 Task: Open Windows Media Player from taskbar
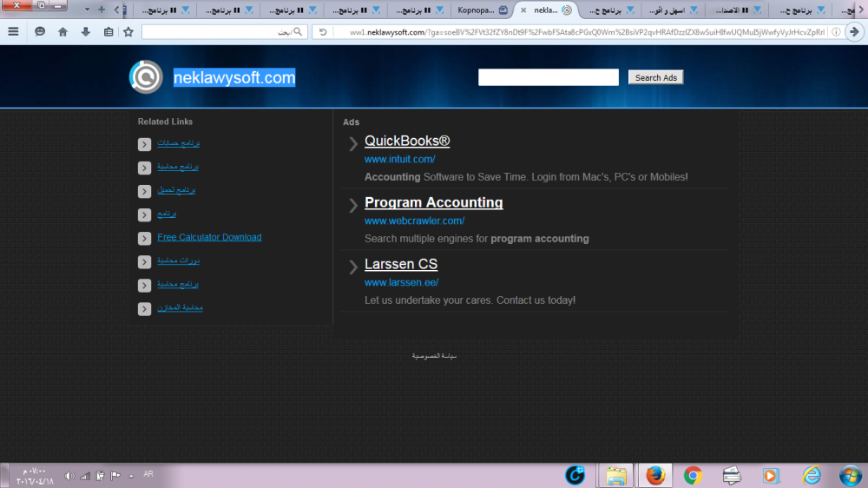click(x=770, y=476)
